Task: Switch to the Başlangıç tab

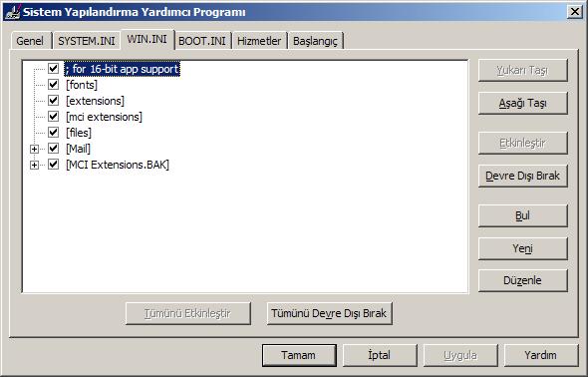Action: point(315,41)
